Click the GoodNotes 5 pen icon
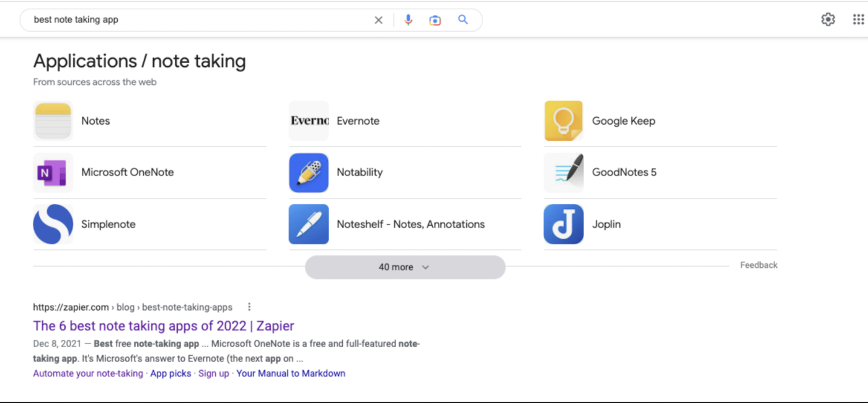 click(564, 172)
